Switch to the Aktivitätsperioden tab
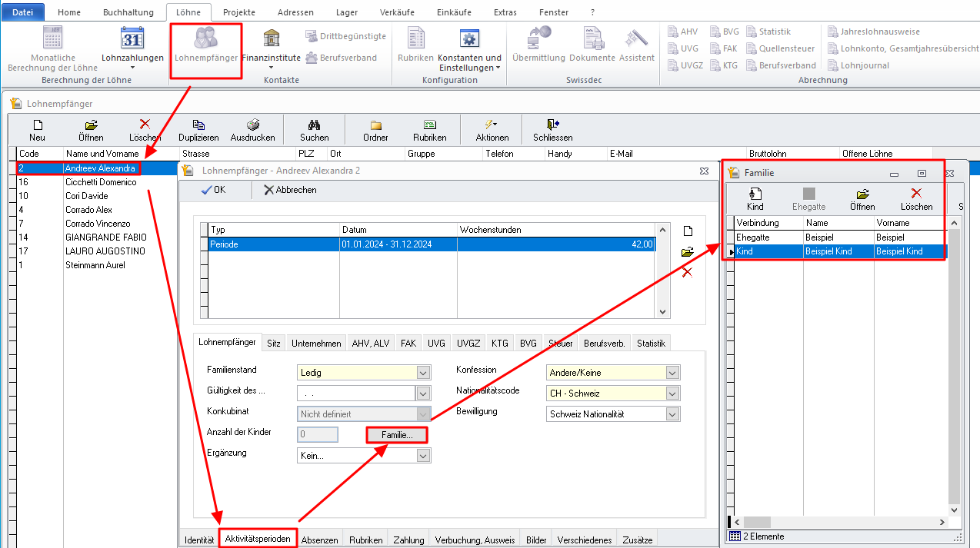 258,539
